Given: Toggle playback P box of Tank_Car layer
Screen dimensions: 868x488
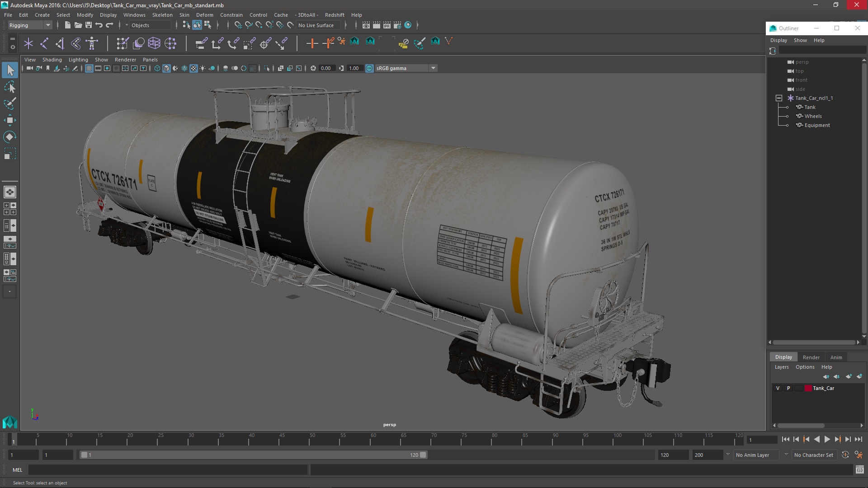Looking at the screenshot, I should pos(788,388).
